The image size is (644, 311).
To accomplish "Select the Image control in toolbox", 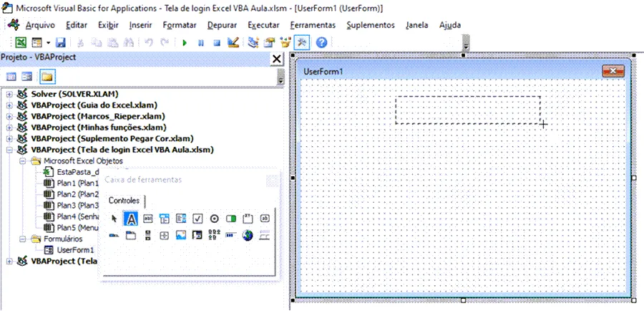I will (x=181, y=236).
